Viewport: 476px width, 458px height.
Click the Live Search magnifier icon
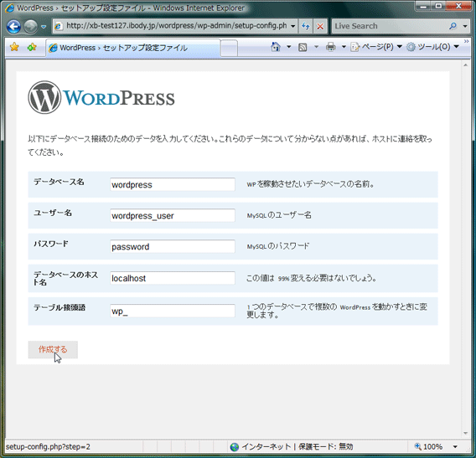[x=453, y=26]
